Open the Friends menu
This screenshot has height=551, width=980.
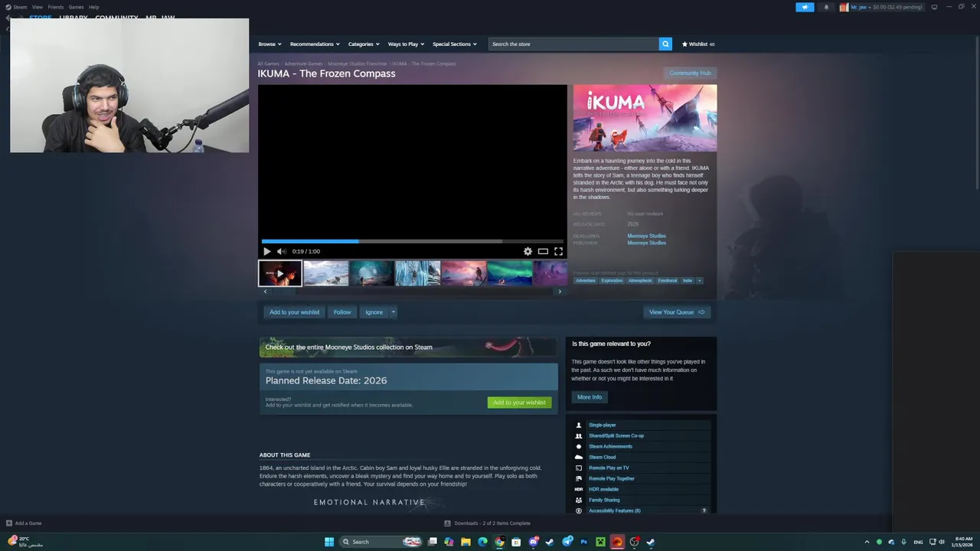tap(56, 7)
